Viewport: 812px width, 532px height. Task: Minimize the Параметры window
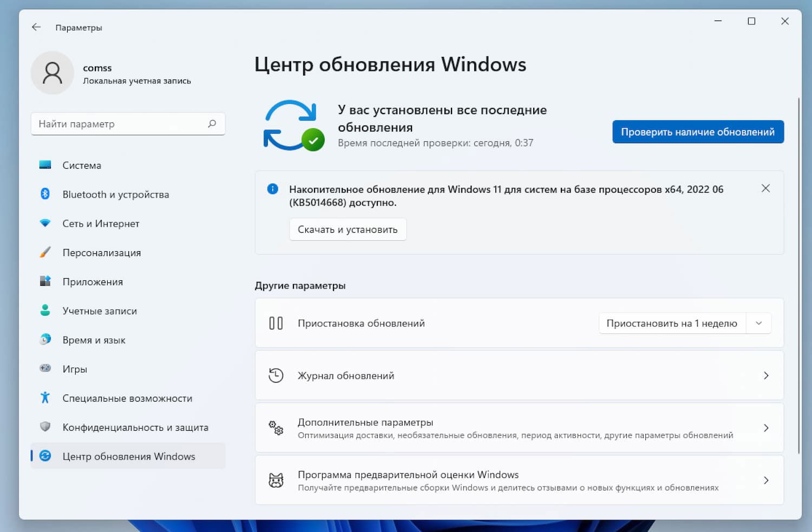(x=718, y=21)
